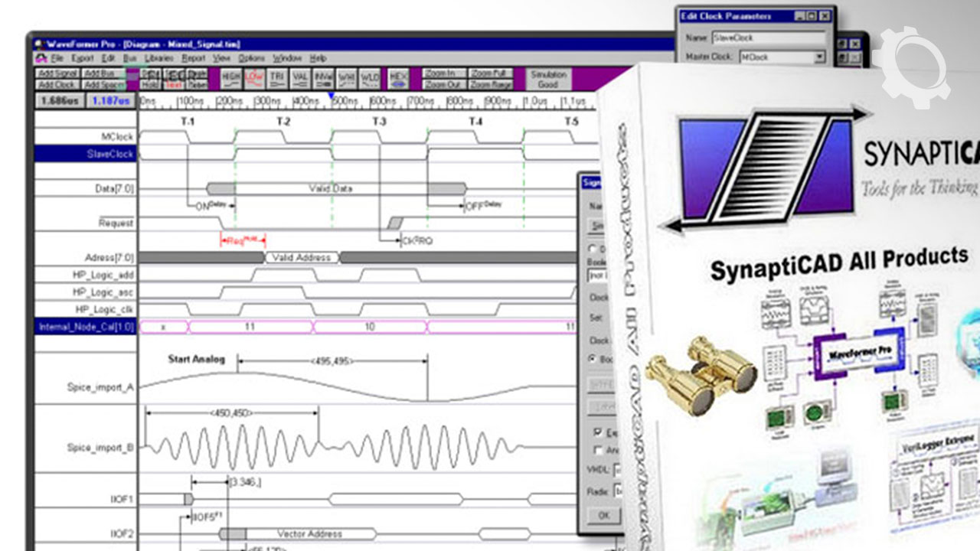This screenshot has width=980, height=551.
Task: Click the WHI weak high button
Action: (x=347, y=78)
